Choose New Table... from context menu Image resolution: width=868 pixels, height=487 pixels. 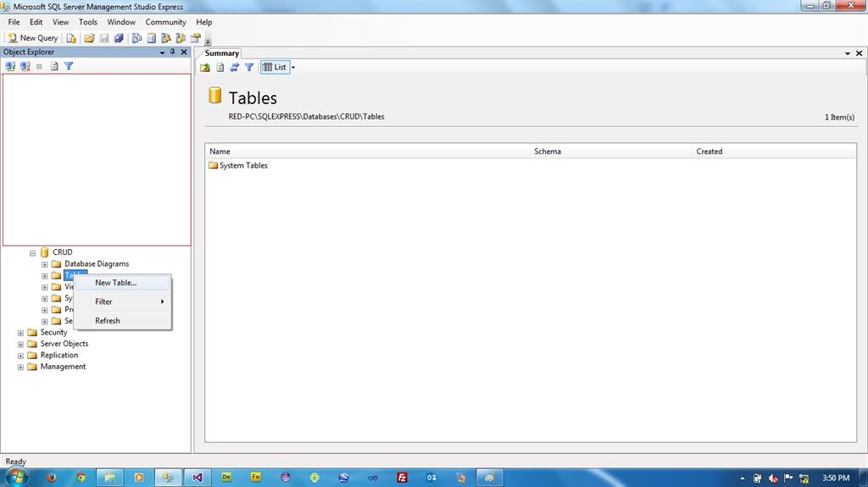(x=122, y=283)
